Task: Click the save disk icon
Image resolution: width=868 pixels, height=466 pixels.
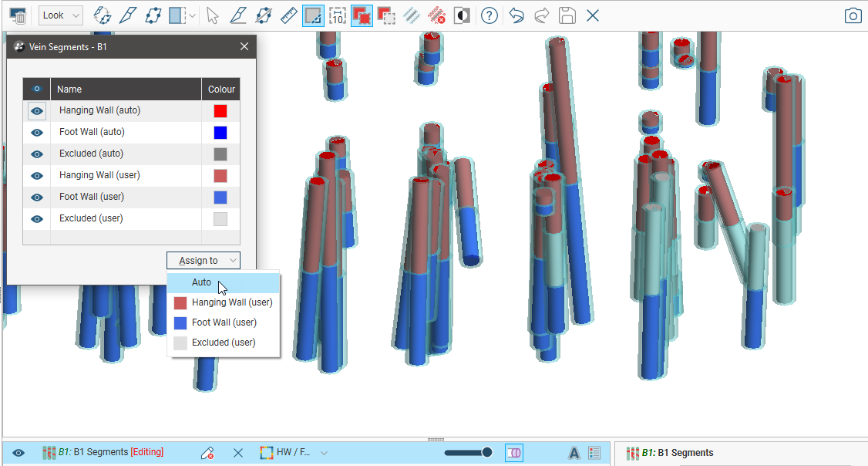Action: pyautogui.click(x=567, y=15)
